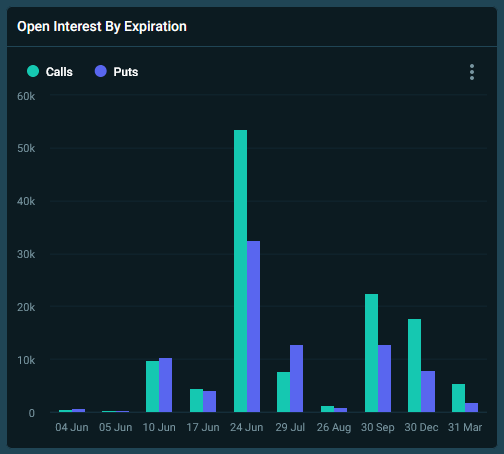
Task: Click the 30 Sep Puts bar
Action: coord(384,379)
